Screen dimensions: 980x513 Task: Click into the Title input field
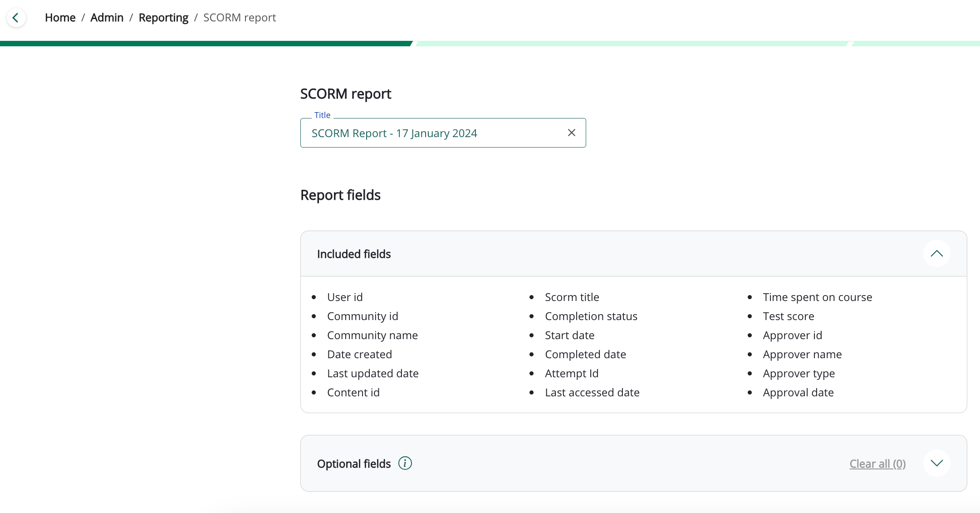(431, 133)
